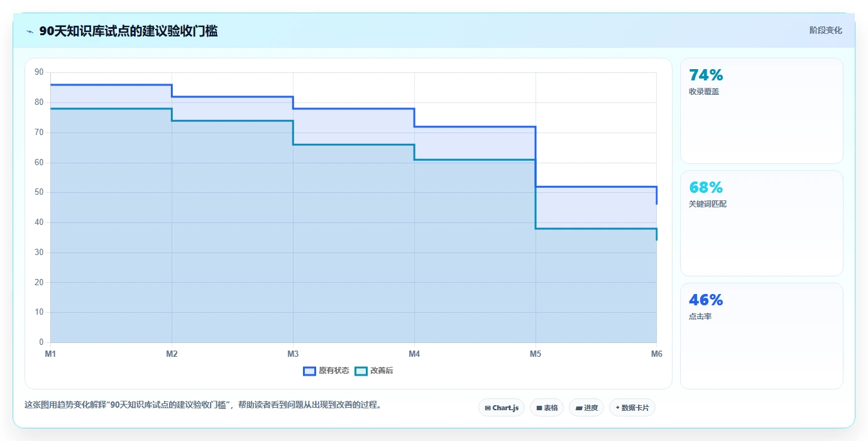The width and height of the screenshot is (868, 441).
Task: Click the 改善后 legend label
Action: 382,371
